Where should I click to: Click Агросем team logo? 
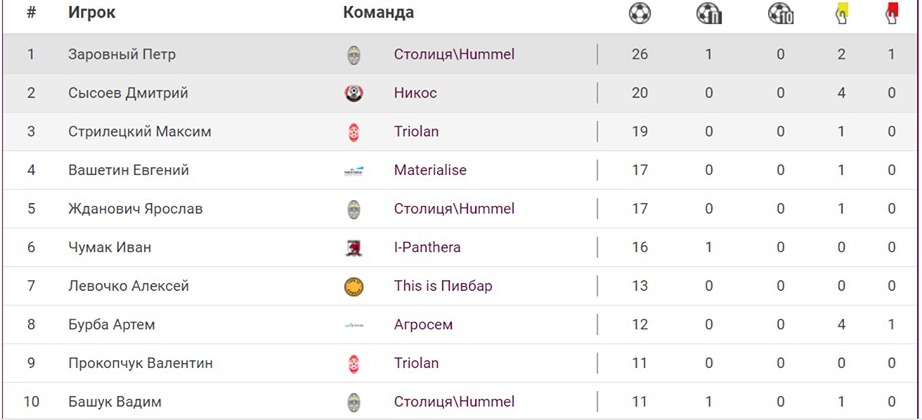coord(353,325)
